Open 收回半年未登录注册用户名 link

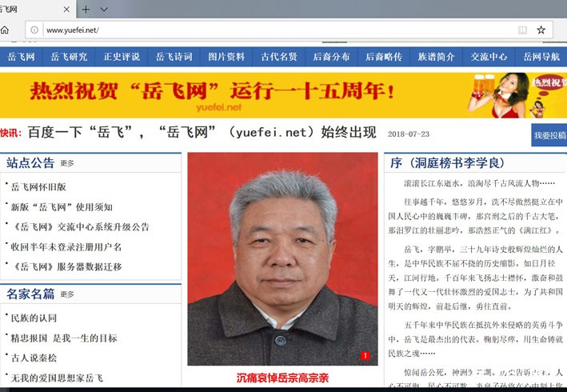[66, 247]
